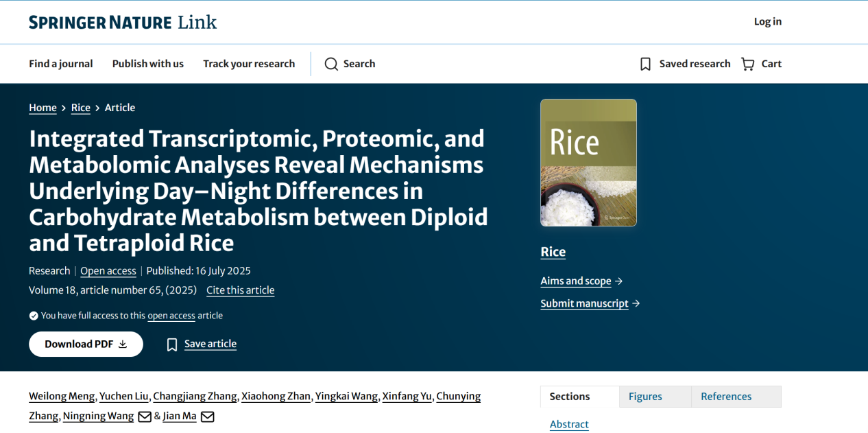
Task: Open the Find a journal menu
Action: [61, 64]
